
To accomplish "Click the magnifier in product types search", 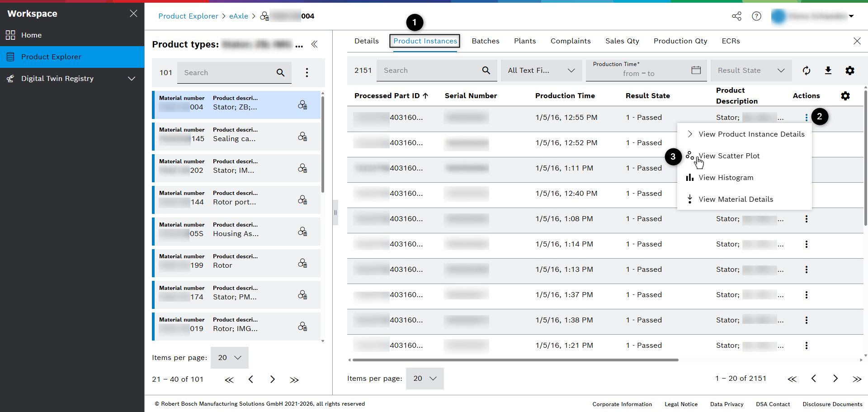I will coord(280,73).
